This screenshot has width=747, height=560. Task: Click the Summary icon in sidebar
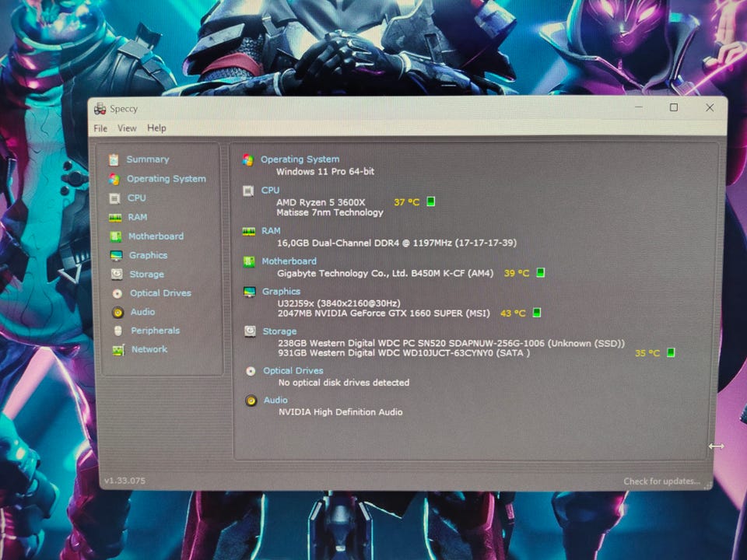click(114, 159)
